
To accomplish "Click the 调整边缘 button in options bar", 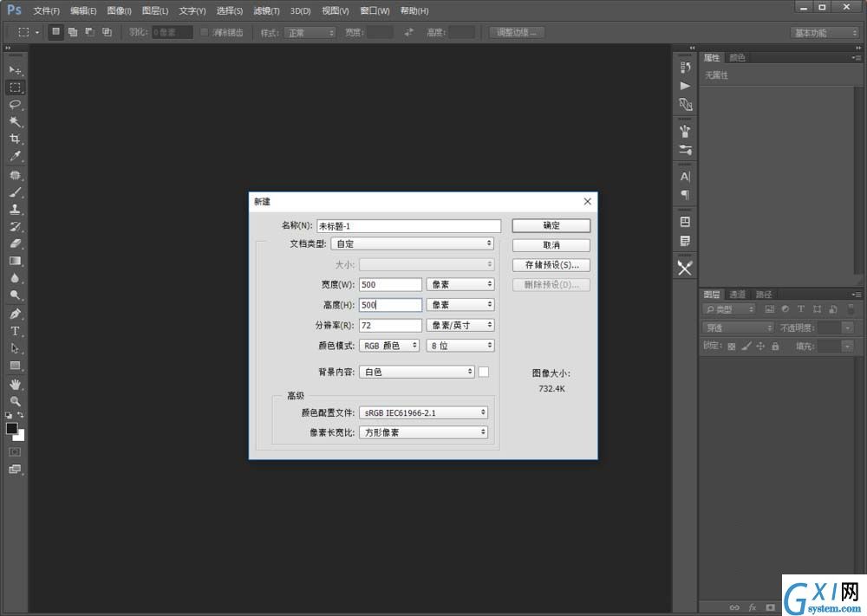I will pyautogui.click(x=517, y=33).
